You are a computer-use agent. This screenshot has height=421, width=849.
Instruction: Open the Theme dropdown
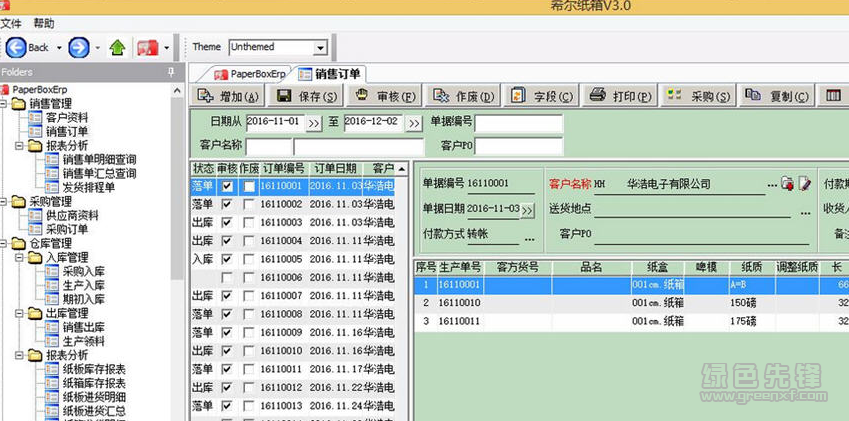(x=321, y=48)
